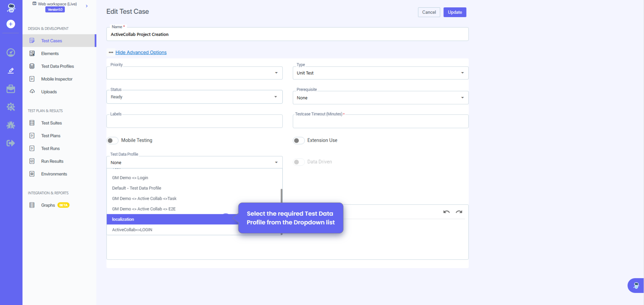Open settings gear icon in left rail
The image size is (644, 305).
11,107
